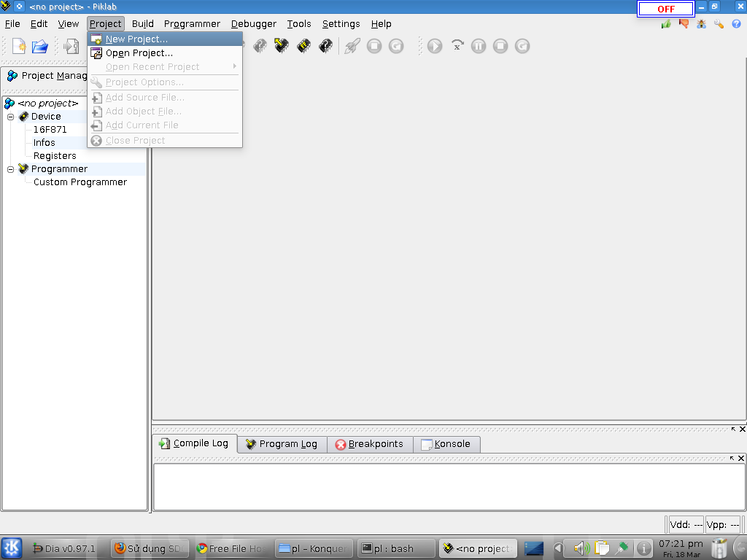Click the red thumbs-down icon
Screen dimensions: 747x560
[x=684, y=24]
